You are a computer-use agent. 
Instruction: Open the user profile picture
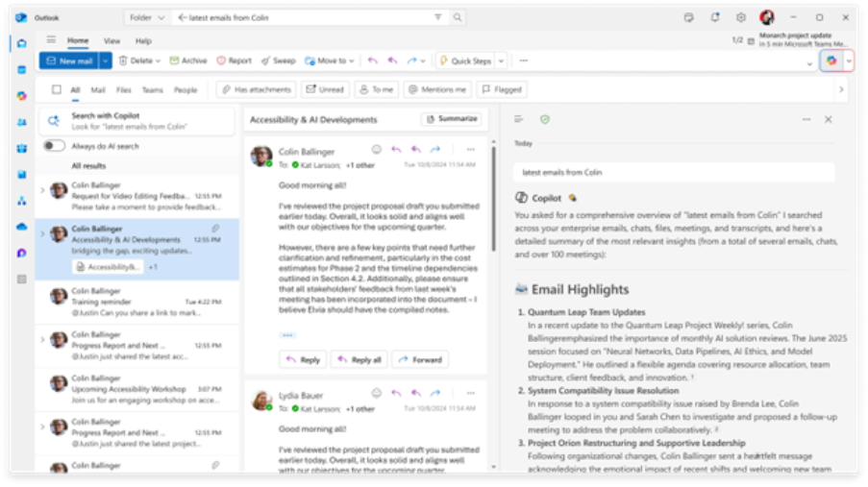pos(767,17)
